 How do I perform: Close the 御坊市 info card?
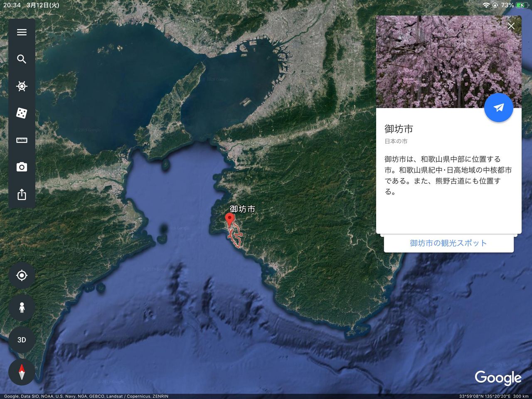tap(511, 26)
